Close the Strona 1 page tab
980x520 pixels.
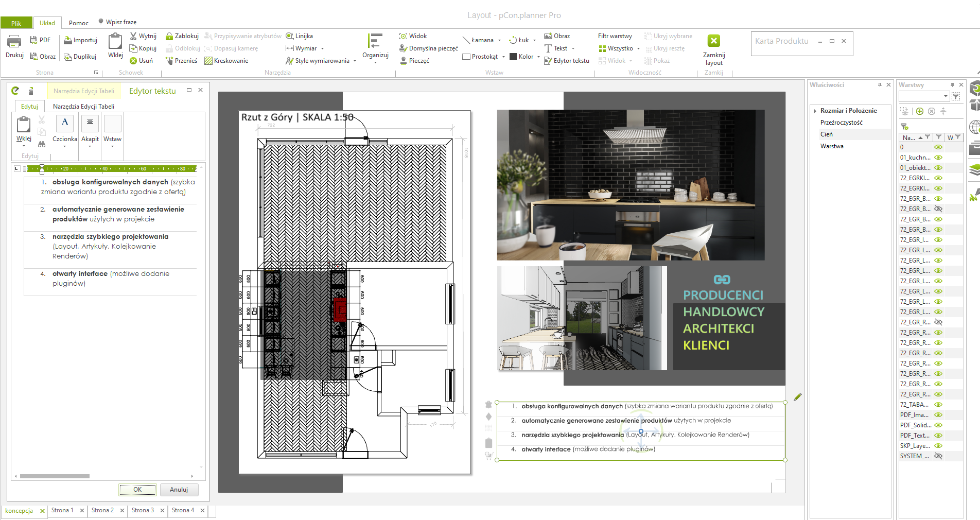point(82,511)
